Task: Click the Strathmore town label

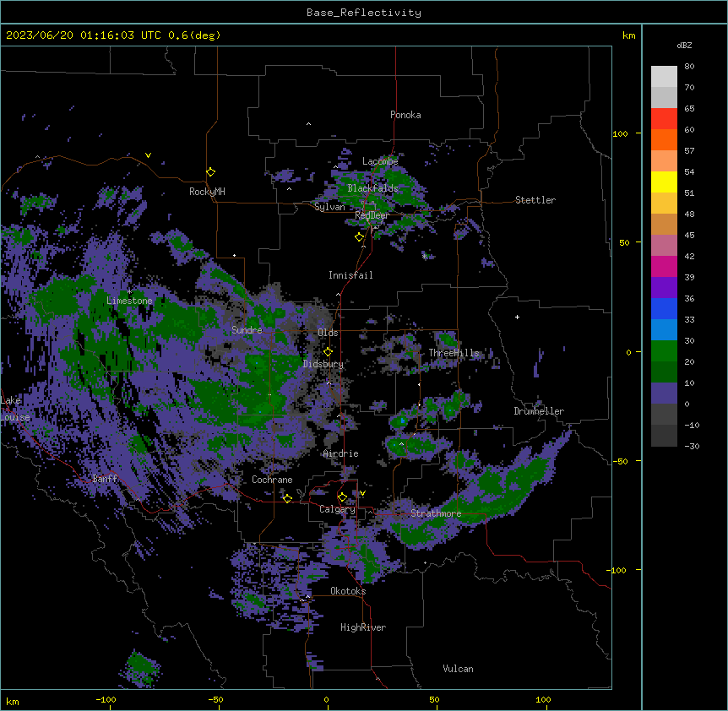Action: tap(436, 513)
